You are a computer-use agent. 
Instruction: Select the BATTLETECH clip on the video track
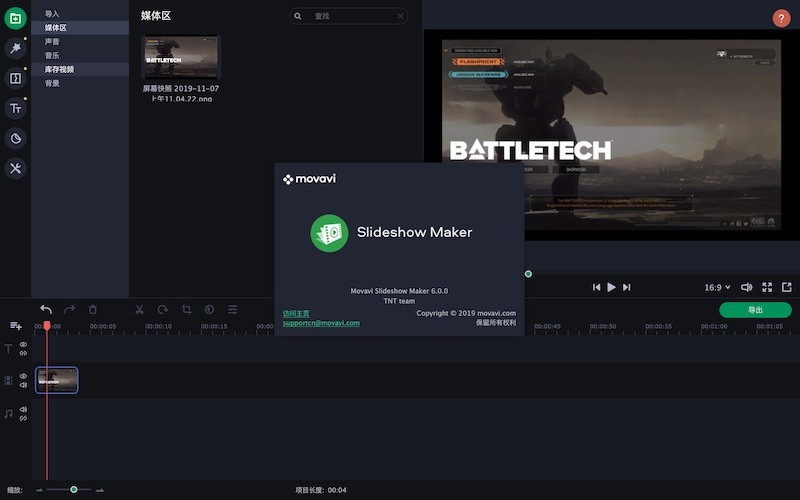(x=57, y=380)
